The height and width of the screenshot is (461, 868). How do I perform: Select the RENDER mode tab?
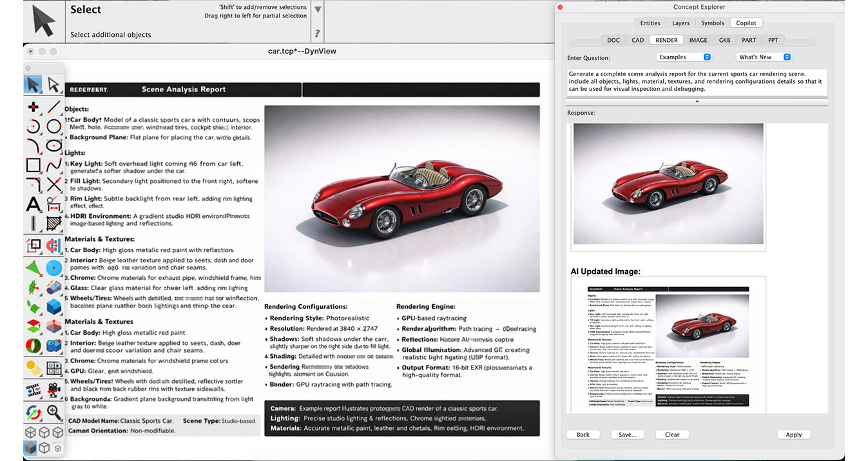666,40
